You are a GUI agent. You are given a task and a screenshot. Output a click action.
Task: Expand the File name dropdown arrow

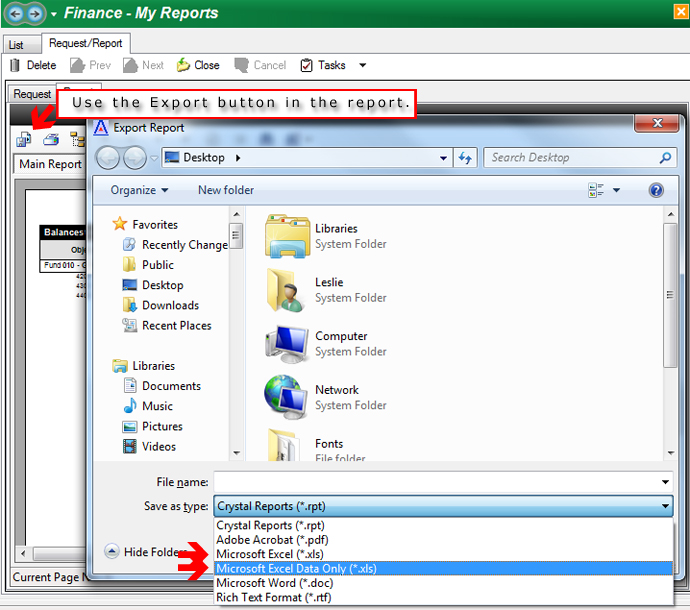tap(665, 482)
